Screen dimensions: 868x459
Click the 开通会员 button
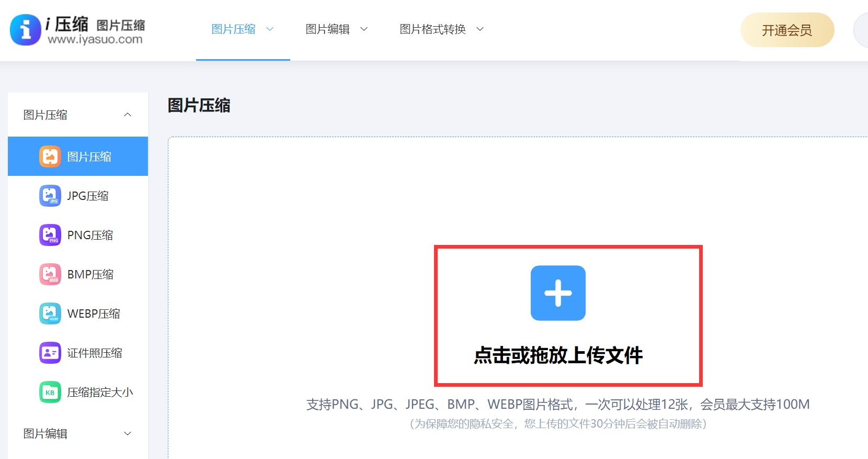click(787, 30)
